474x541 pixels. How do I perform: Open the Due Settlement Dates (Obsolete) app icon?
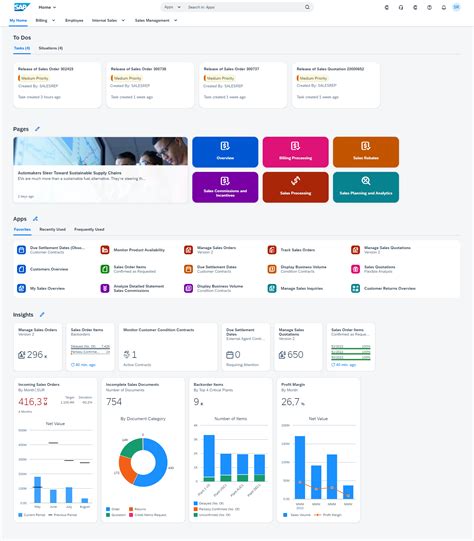tap(21, 250)
